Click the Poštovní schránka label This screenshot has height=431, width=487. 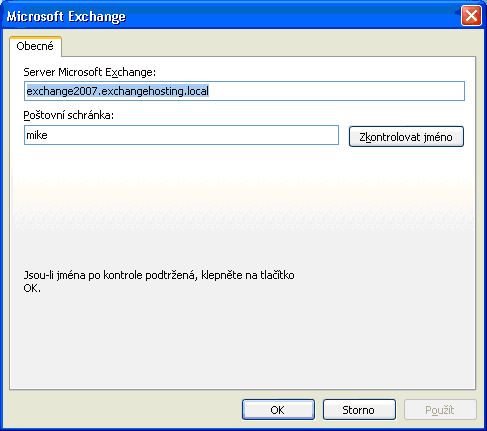click(68, 115)
